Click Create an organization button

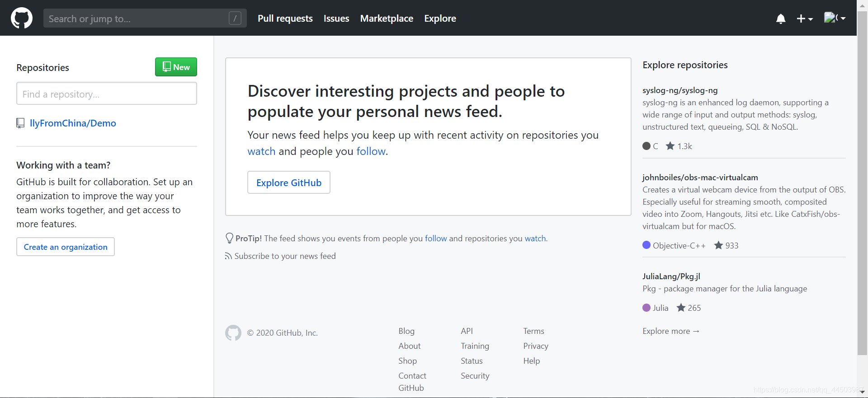(66, 247)
